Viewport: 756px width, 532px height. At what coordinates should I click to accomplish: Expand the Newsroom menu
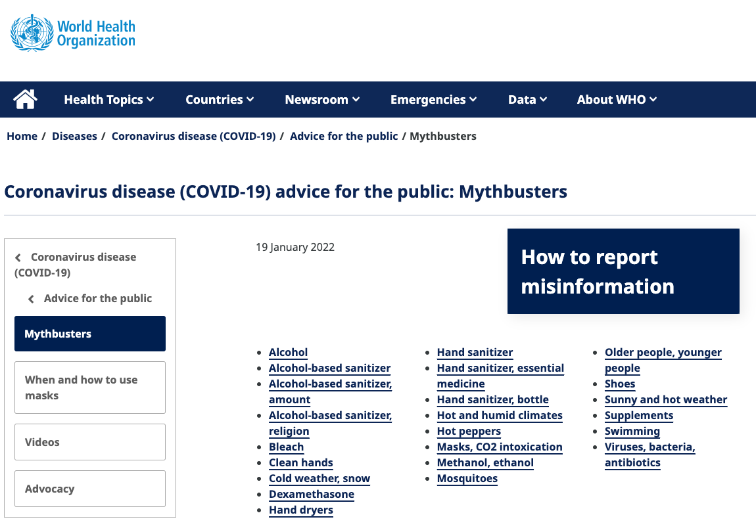click(x=322, y=100)
